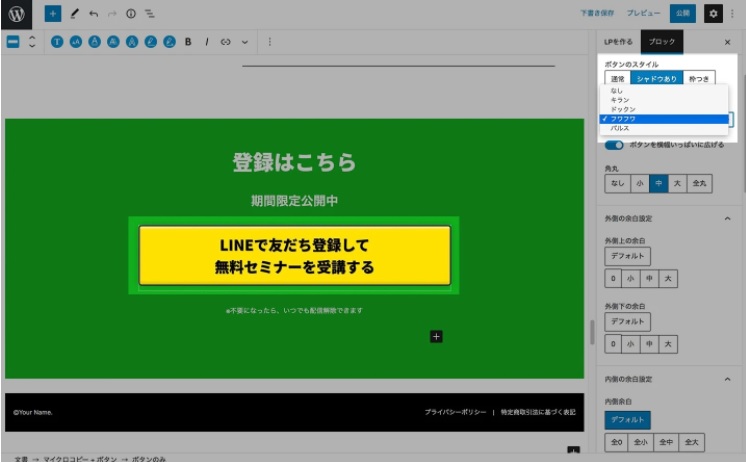This screenshot has width=746, height=462.
Task: Undo the last change
Action: [x=93, y=14]
